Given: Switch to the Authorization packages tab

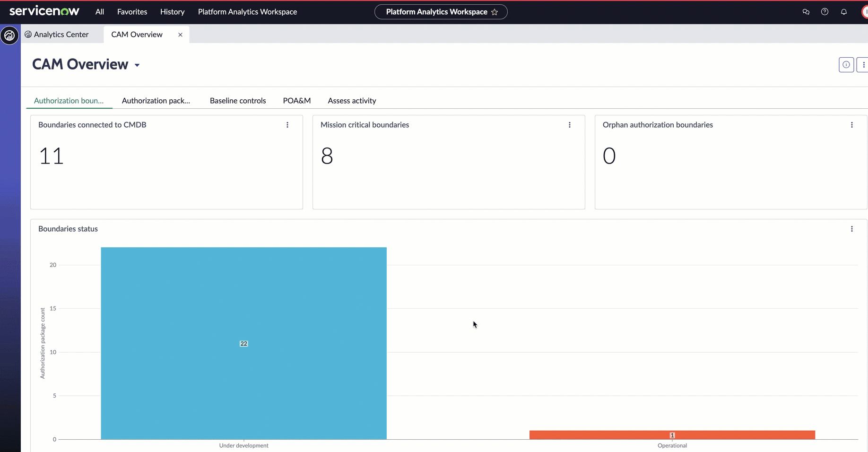Looking at the screenshot, I should (x=156, y=101).
